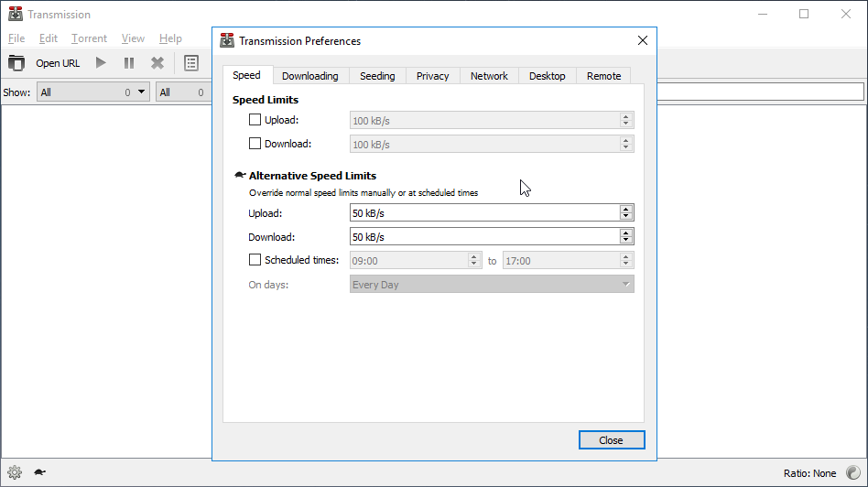Viewport: 868px width, 487px height.
Task: Click the Ratio: None status text
Action: click(809, 473)
